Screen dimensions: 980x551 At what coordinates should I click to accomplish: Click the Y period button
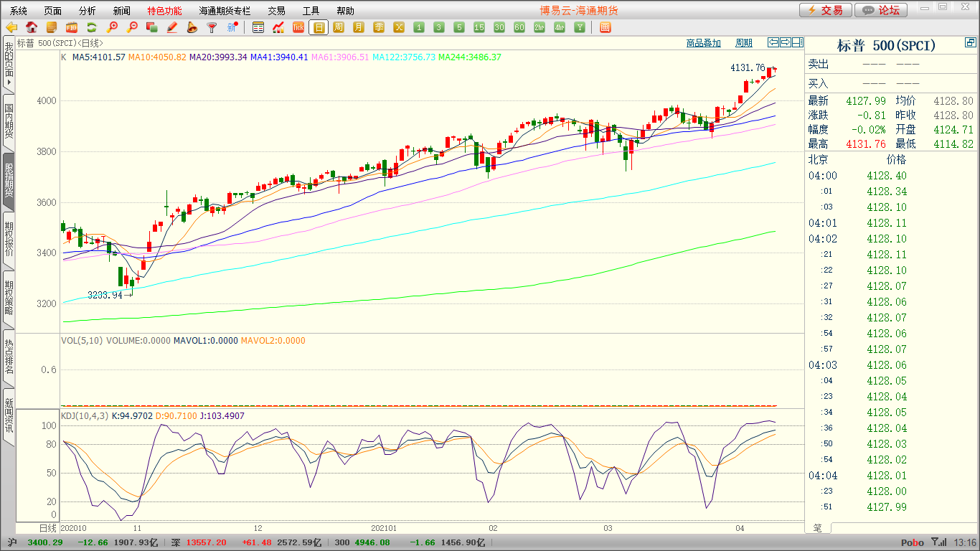tap(580, 27)
